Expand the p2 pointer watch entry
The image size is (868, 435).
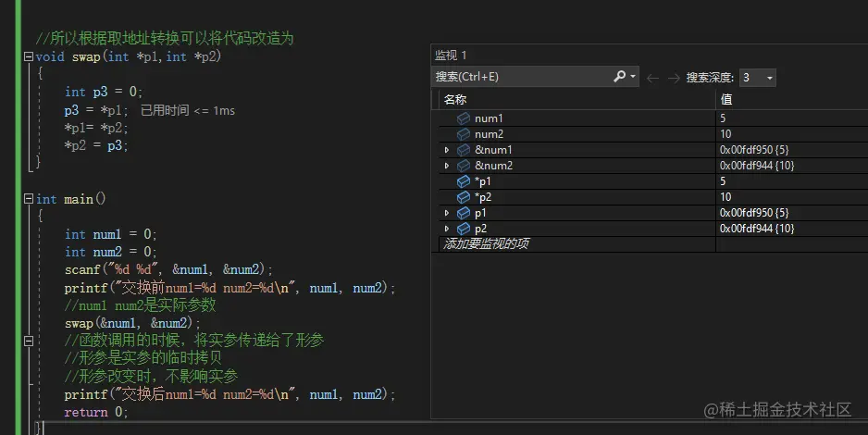point(446,229)
